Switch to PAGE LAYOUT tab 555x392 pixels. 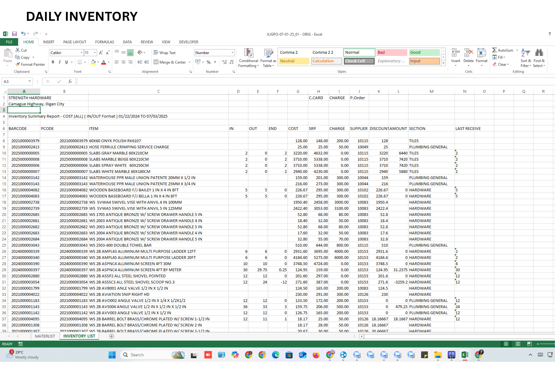click(x=75, y=42)
